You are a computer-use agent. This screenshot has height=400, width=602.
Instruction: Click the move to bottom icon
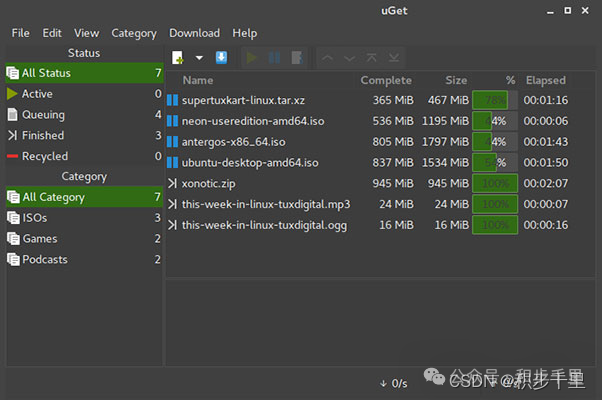click(394, 58)
